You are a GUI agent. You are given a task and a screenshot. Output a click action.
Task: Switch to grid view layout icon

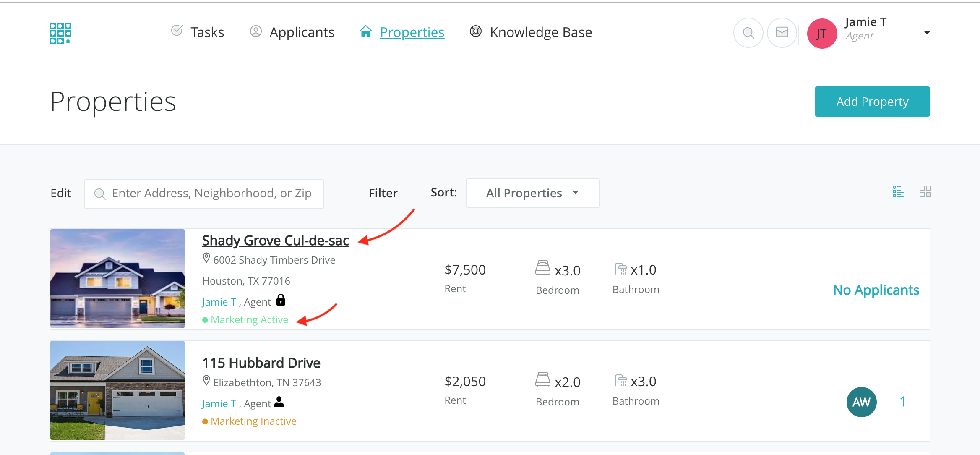(925, 192)
